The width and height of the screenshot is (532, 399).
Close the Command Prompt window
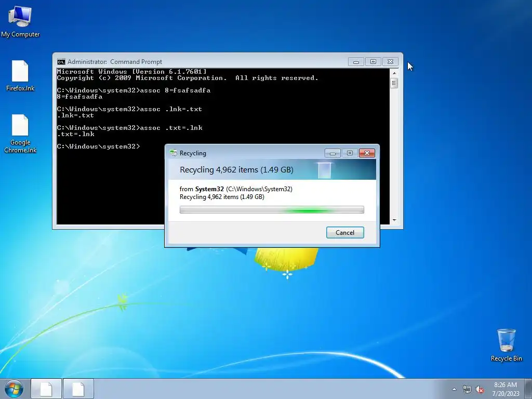pos(390,61)
